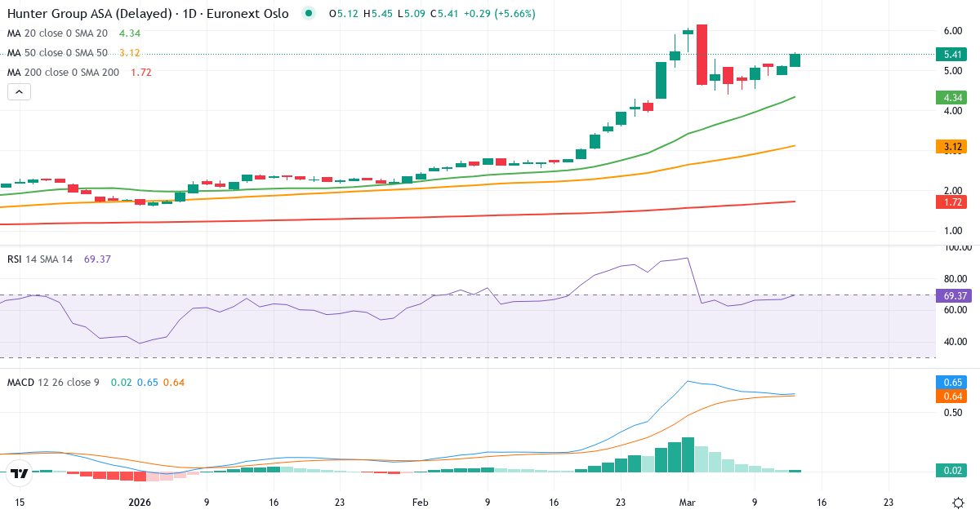Select the MA 50 indicator legend

click(57, 52)
